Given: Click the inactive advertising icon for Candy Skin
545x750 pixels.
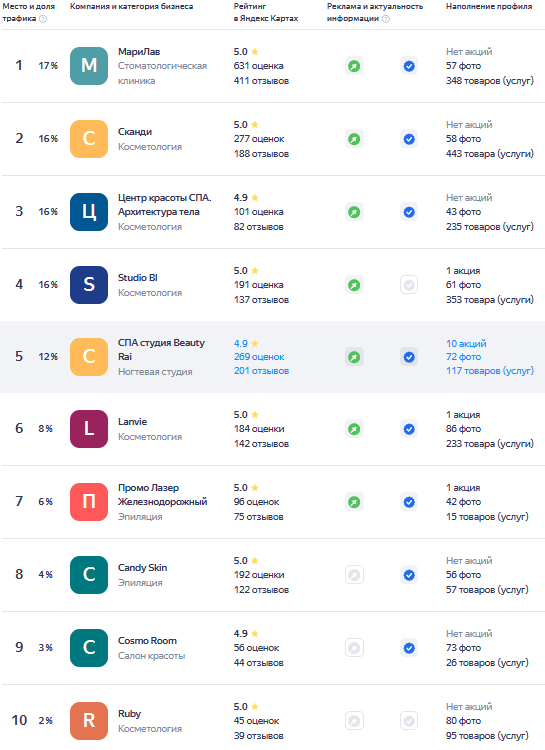Looking at the screenshot, I should point(354,575).
